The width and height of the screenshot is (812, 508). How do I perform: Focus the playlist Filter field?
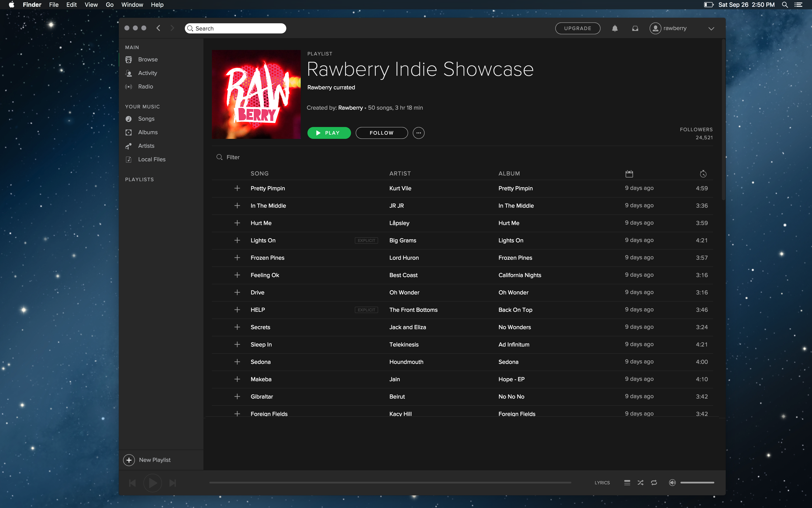coord(233,157)
